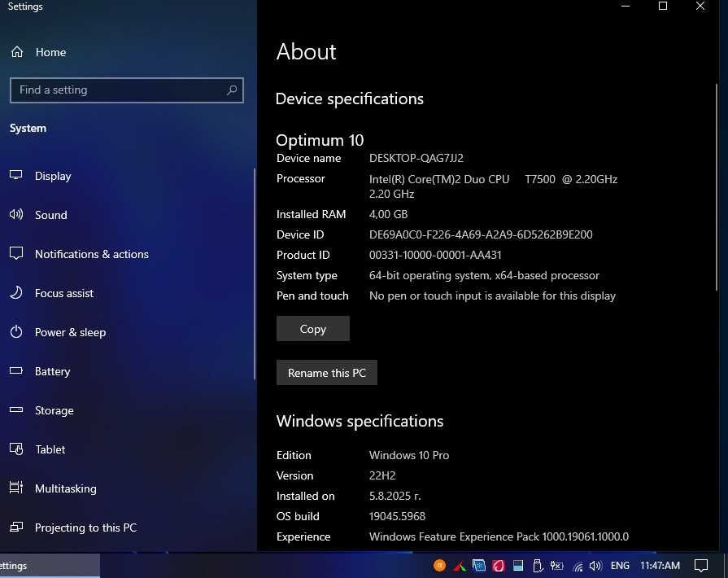Click the taskbar clock showing 11:47
Viewport: 728px width, 578px height.
coord(660,566)
